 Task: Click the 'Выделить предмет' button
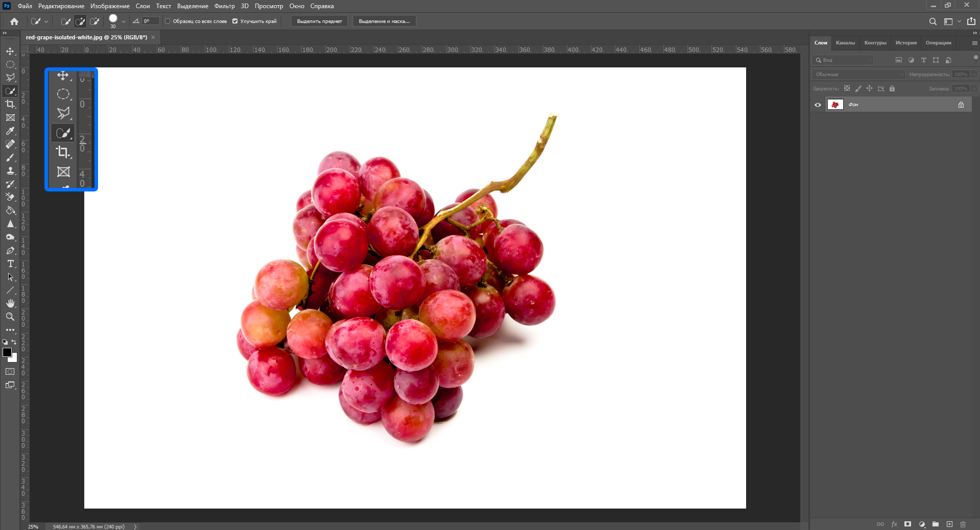319,21
